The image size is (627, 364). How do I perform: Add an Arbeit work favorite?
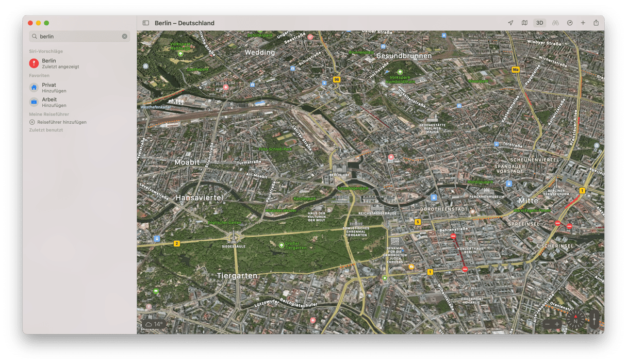click(x=79, y=102)
